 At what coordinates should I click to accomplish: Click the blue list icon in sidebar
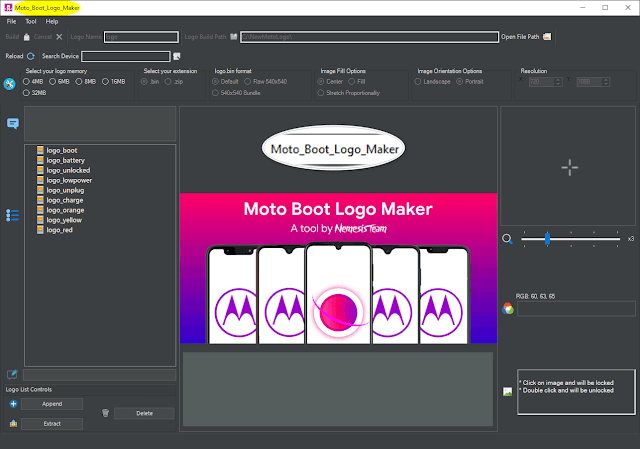click(12, 215)
